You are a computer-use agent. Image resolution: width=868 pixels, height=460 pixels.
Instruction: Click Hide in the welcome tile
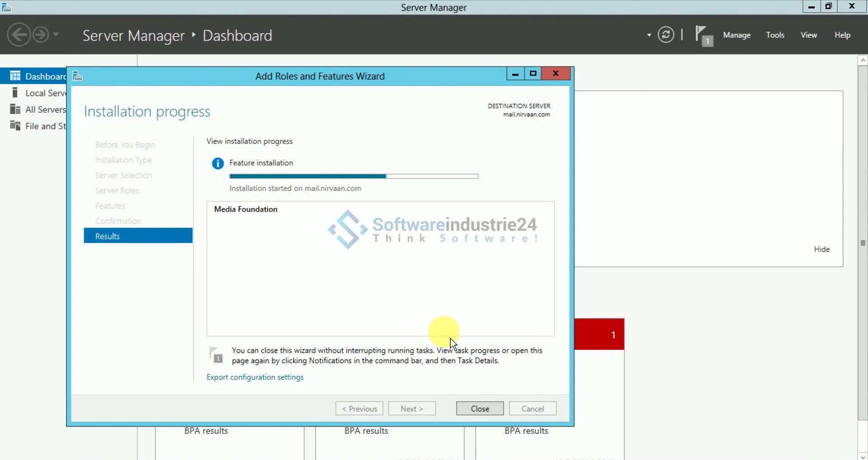[821, 249]
